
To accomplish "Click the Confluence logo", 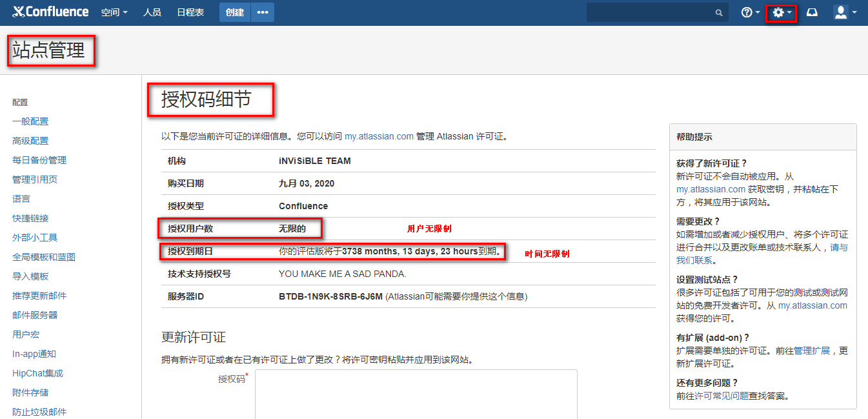I will click(x=50, y=12).
